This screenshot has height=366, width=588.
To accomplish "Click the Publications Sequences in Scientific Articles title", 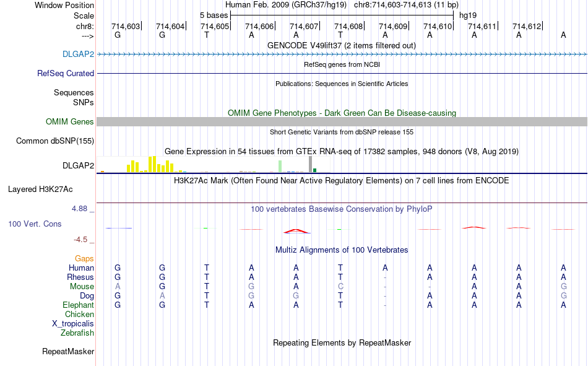I will (342, 84).
